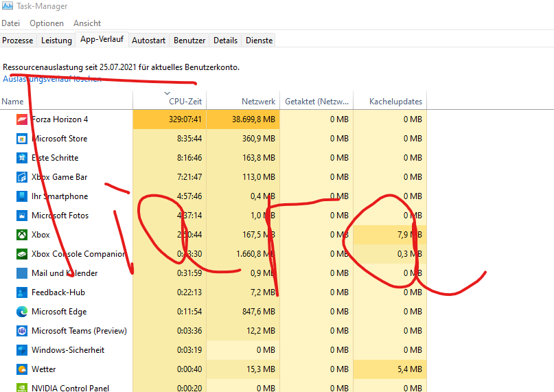554x392 pixels.
Task: Sort by Getaktet (Netzw...) column header
Action: [x=316, y=100]
